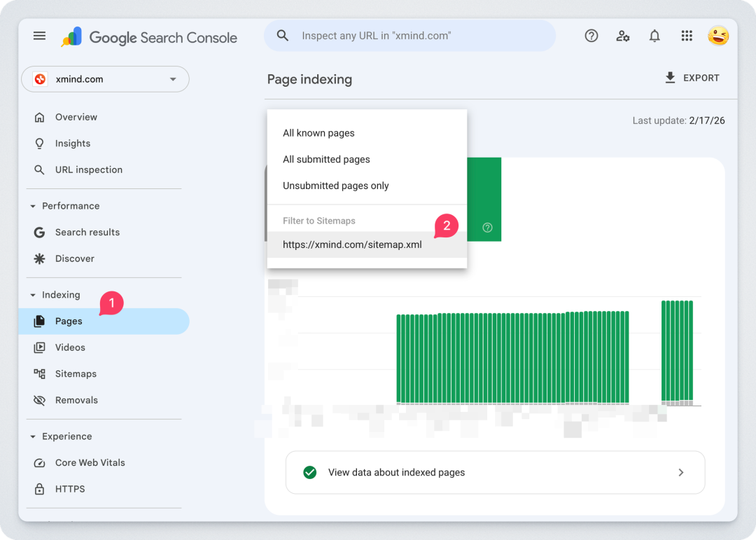
Task: Click the URL inspection magnifier icon
Action: tap(39, 170)
